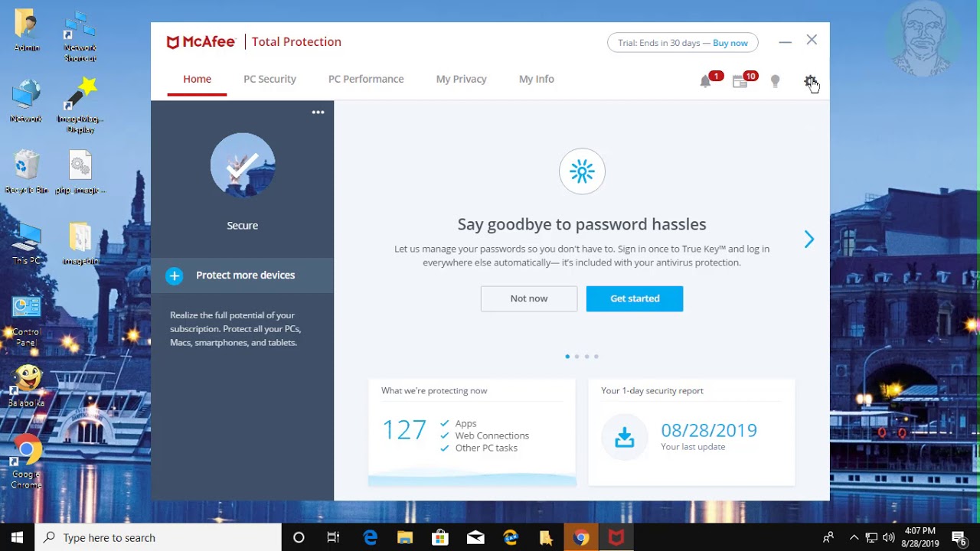The height and width of the screenshot is (551, 980).
Task: Open the three-dot menu in sidebar
Action: 318,112
